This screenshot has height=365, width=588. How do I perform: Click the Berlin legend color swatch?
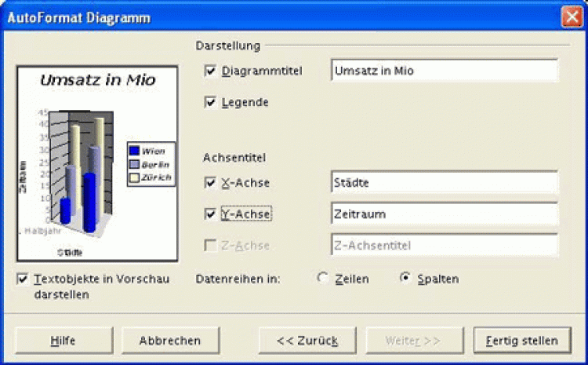134,164
